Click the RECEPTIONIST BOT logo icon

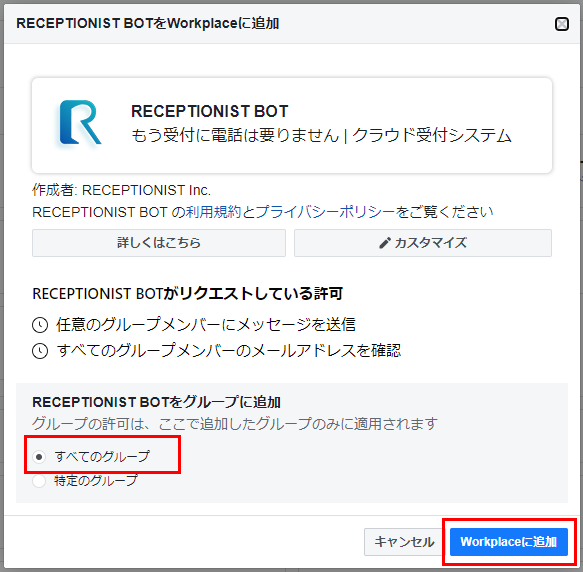80,122
